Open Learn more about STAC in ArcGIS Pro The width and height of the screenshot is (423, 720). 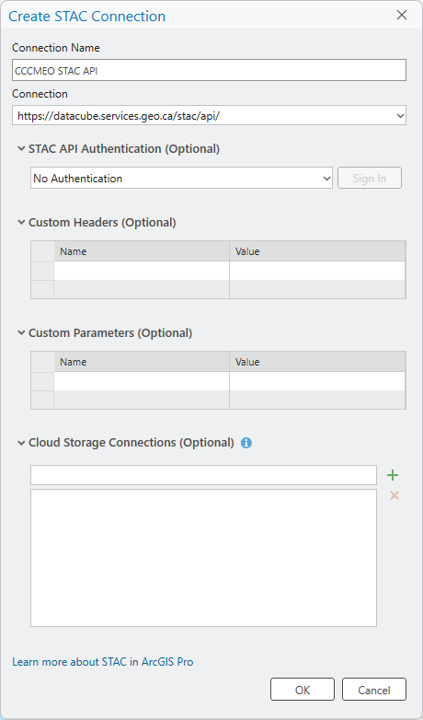pyautogui.click(x=102, y=662)
